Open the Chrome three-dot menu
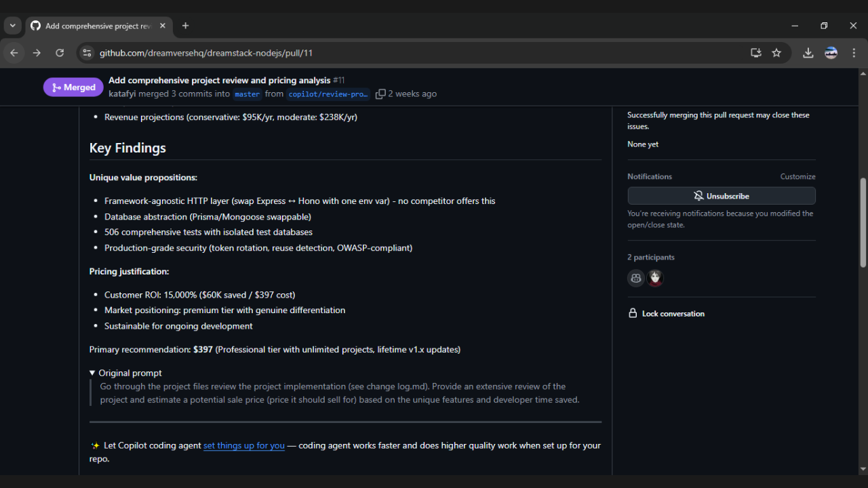This screenshot has width=868, height=488. (x=854, y=52)
